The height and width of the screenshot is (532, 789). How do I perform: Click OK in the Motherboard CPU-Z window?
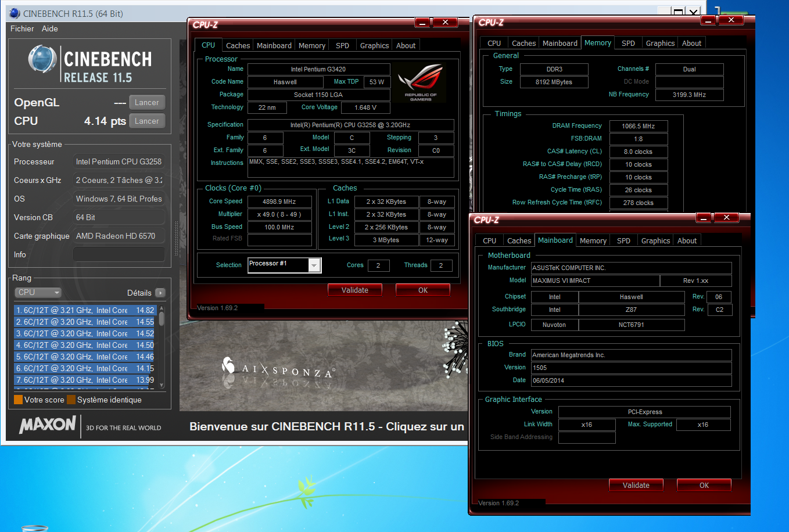tap(704, 485)
